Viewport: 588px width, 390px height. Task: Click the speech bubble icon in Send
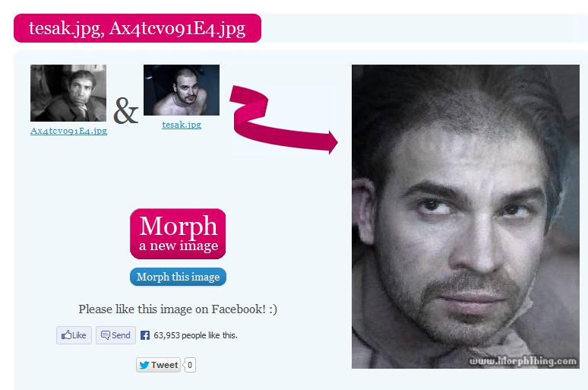point(106,335)
